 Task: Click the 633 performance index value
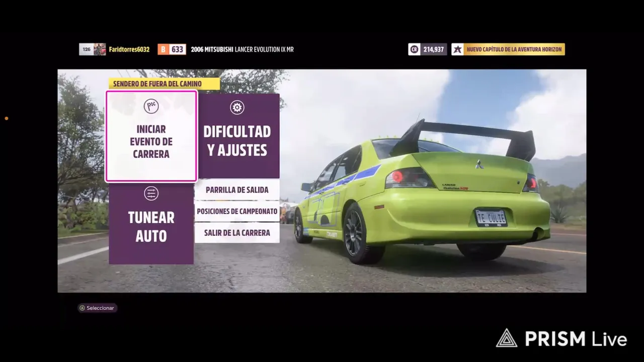point(177,49)
